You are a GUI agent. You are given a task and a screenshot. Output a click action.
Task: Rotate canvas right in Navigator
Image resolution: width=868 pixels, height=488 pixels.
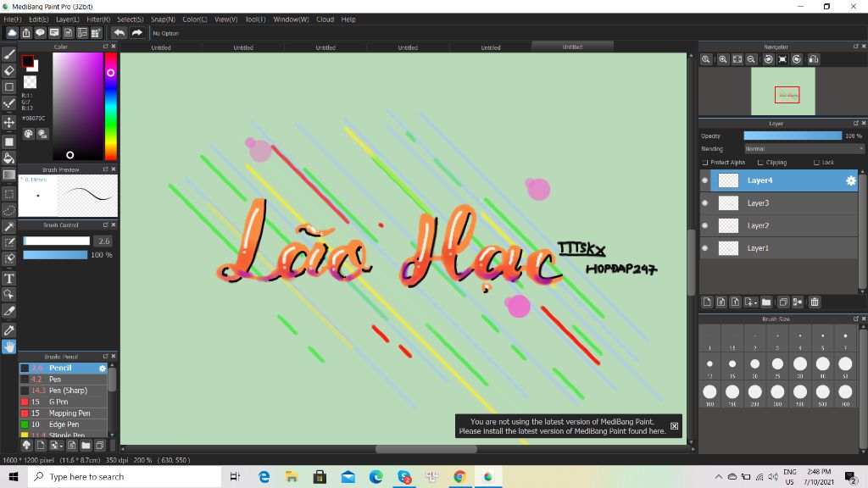point(797,59)
